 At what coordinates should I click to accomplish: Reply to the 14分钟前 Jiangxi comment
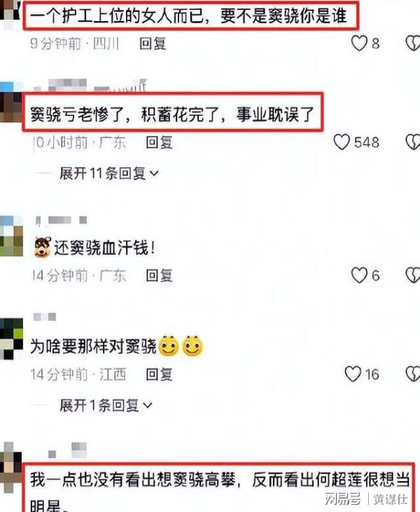(160, 374)
